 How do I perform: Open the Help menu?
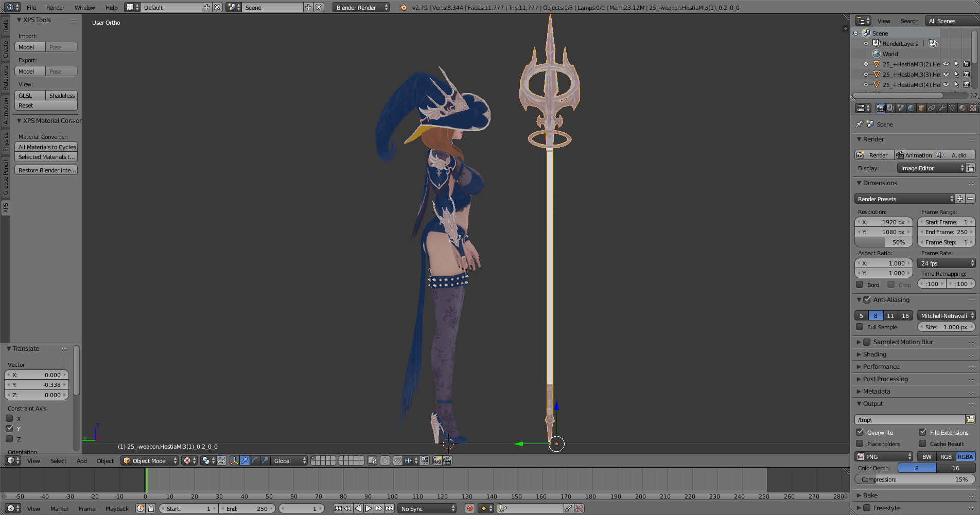pyautogui.click(x=111, y=7)
